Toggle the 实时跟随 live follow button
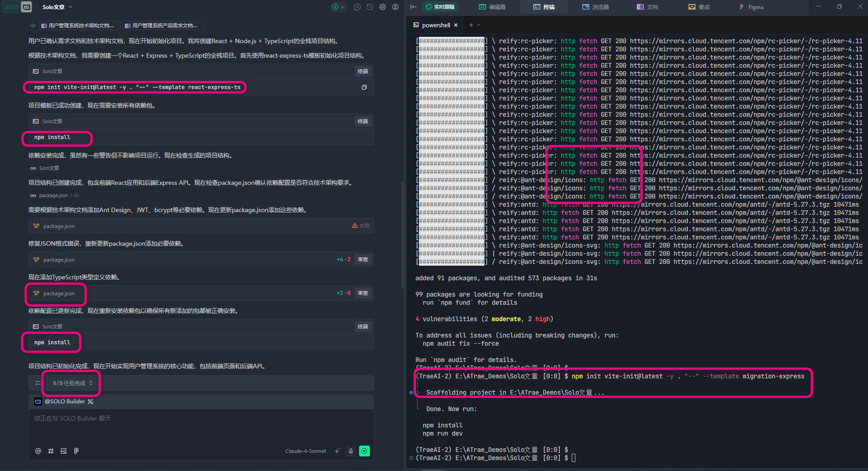This screenshot has height=471, width=868. point(440,7)
